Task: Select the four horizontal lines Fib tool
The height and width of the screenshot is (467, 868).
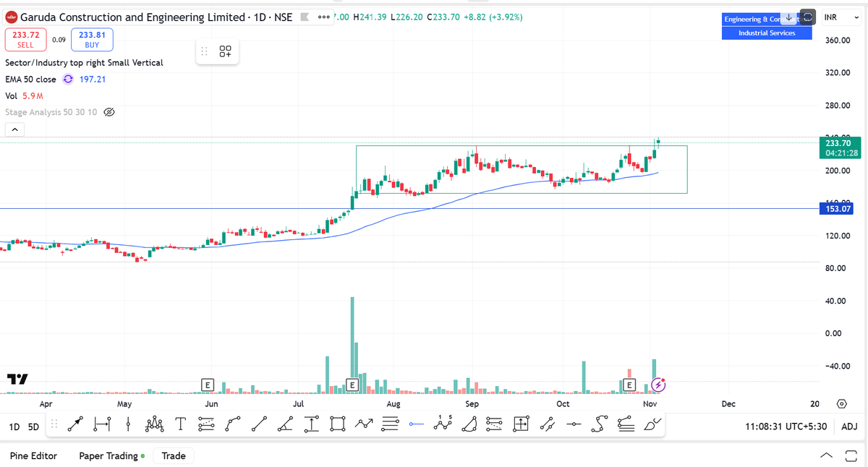Action: click(390, 424)
